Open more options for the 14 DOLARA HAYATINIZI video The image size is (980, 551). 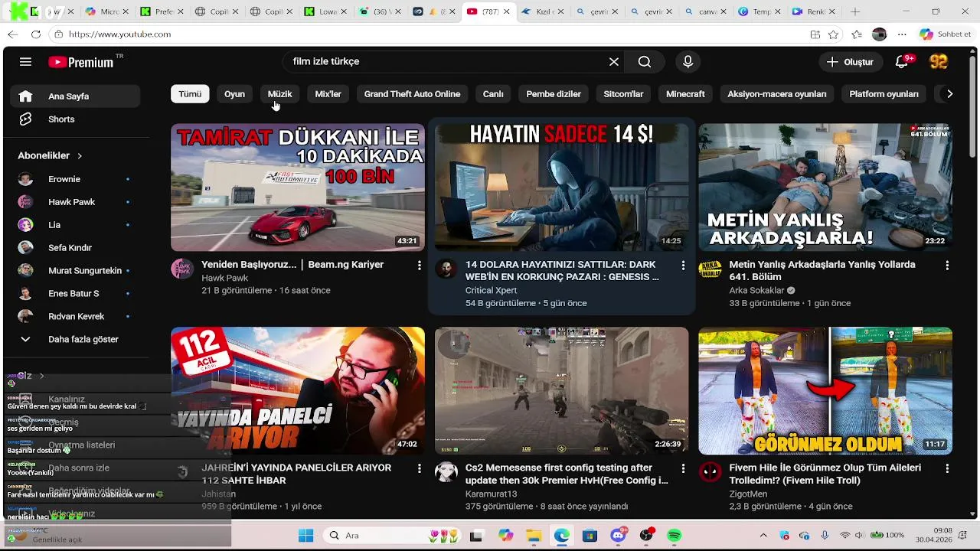[x=683, y=265]
